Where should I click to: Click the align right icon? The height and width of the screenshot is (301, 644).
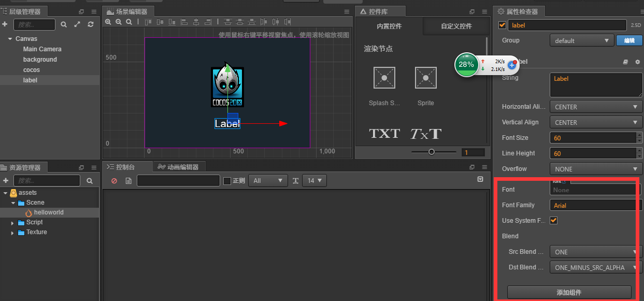click(208, 22)
